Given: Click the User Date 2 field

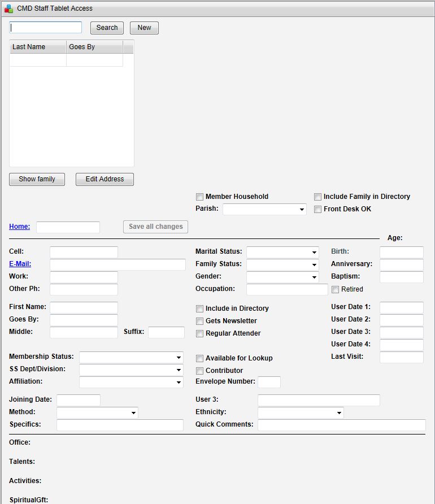Looking at the screenshot, I should [x=402, y=320].
